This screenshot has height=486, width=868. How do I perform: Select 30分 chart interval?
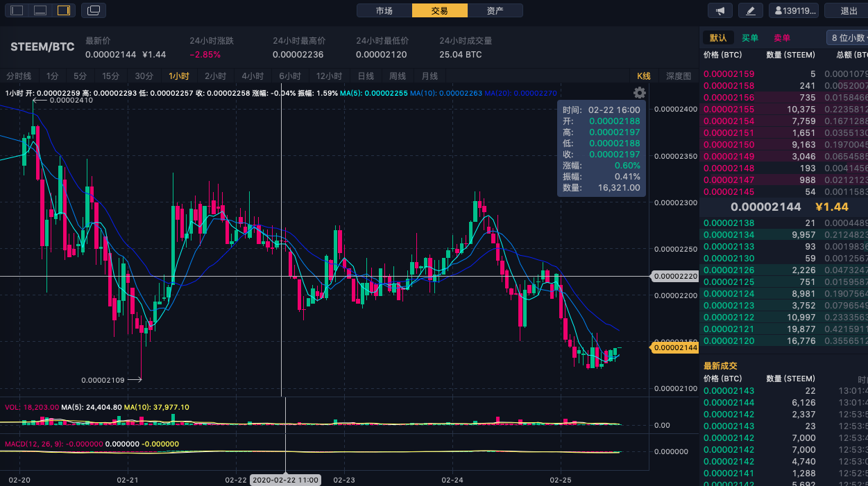pyautogui.click(x=144, y=76)
